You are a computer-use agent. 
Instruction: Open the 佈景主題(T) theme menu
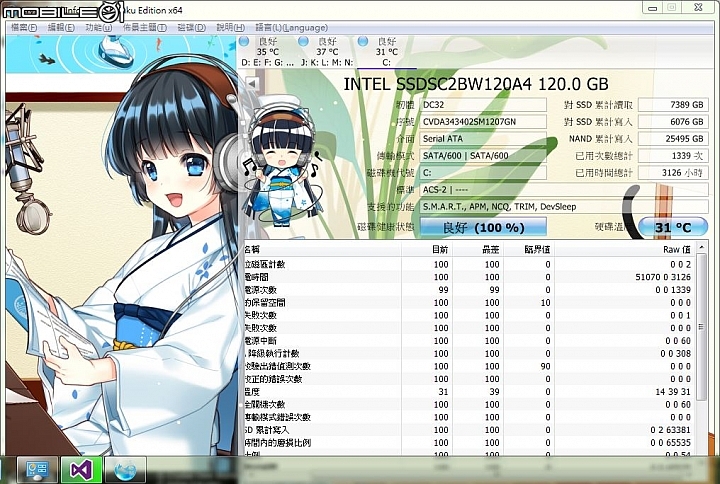coord(145,28)
